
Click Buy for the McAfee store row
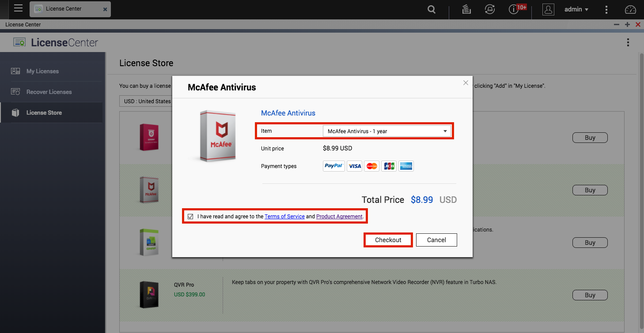(590, 190)
